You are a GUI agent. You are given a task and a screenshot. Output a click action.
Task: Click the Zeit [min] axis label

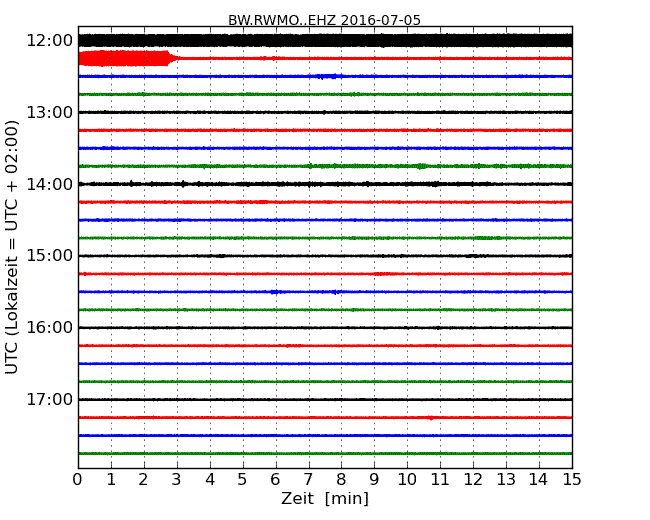(325, 498)
